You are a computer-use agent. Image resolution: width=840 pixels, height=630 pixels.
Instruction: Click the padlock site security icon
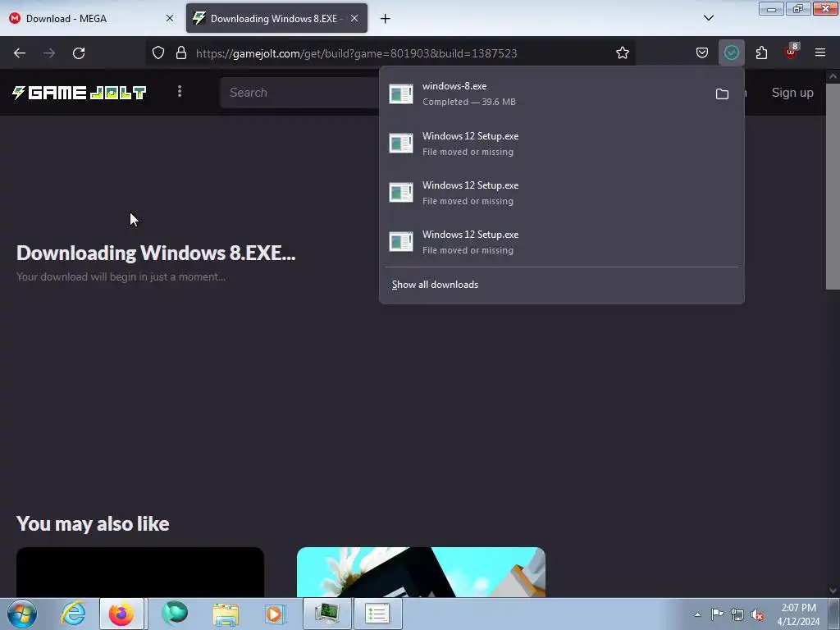[181, 52]
